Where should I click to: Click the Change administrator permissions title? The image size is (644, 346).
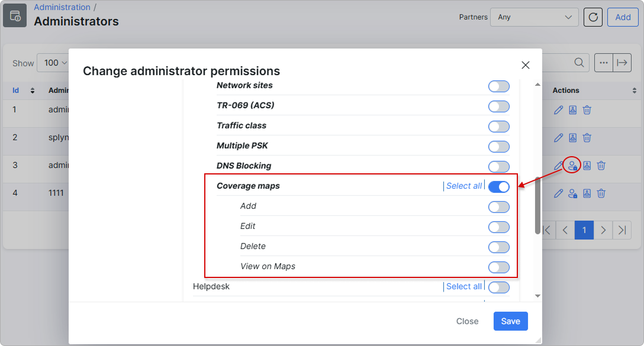tap(182, 71)
